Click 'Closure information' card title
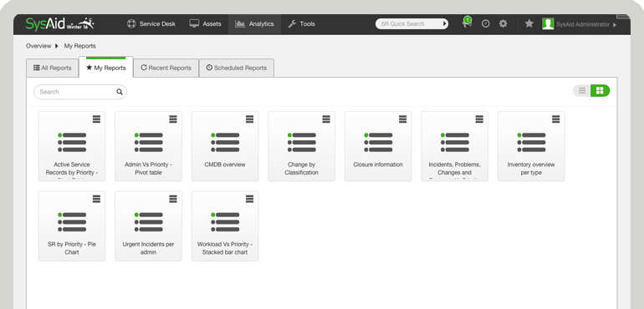Screen dimensions: 644x309 point(378,165)
